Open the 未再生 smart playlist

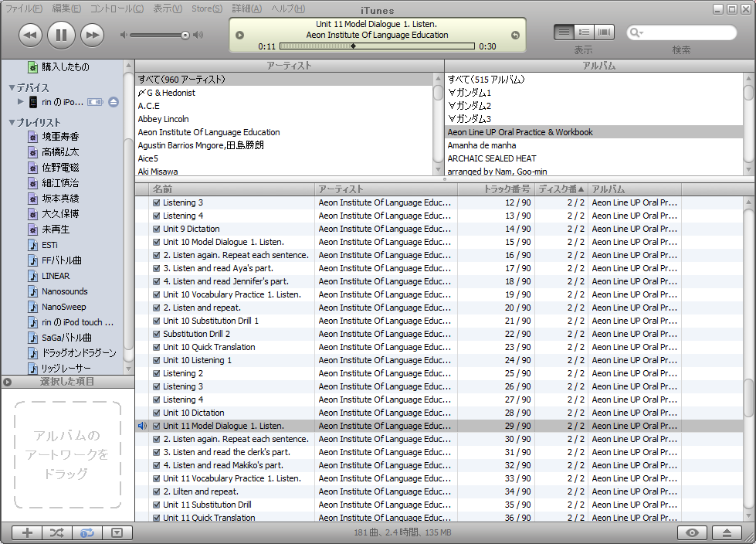tap(56, 229)
